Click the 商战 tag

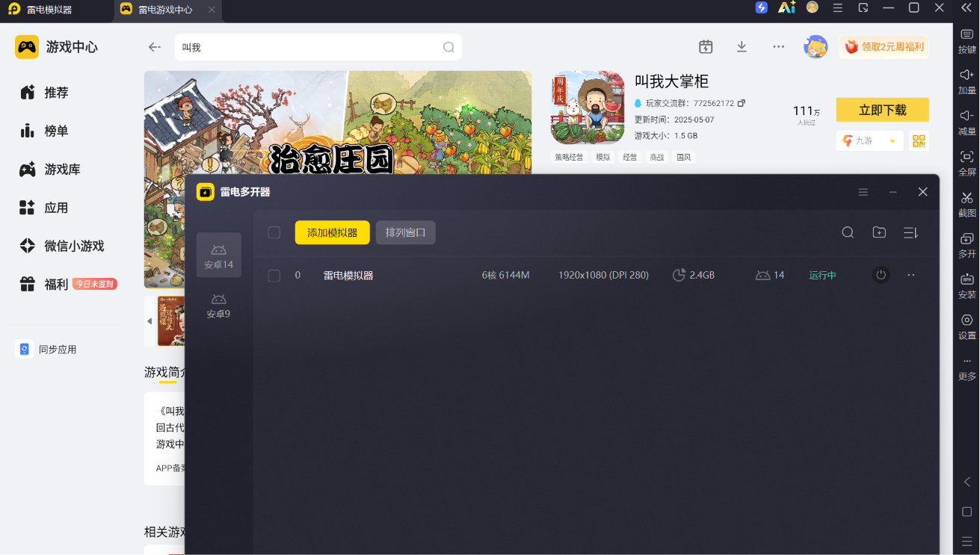(657, 158)
